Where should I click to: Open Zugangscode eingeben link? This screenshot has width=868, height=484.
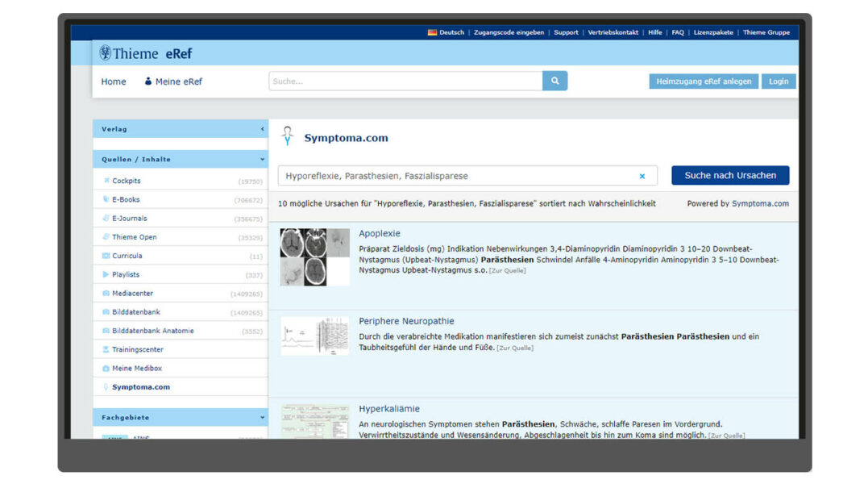[x=509, y=33]
